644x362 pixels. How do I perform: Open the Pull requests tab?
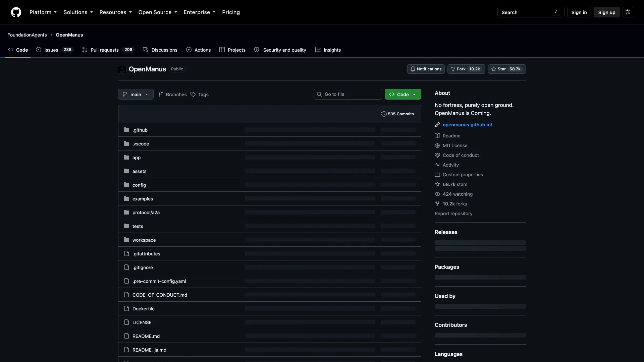[x=108, y=50]
